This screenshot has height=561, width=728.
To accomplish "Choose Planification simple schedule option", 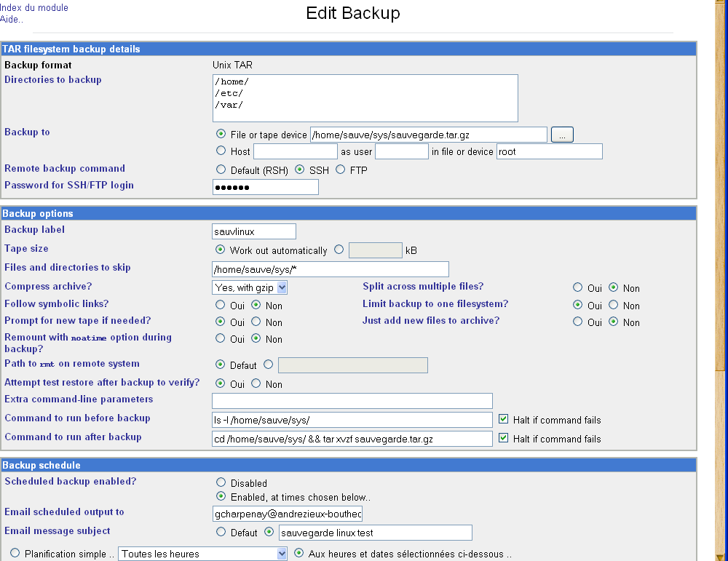I will (15, 554).
